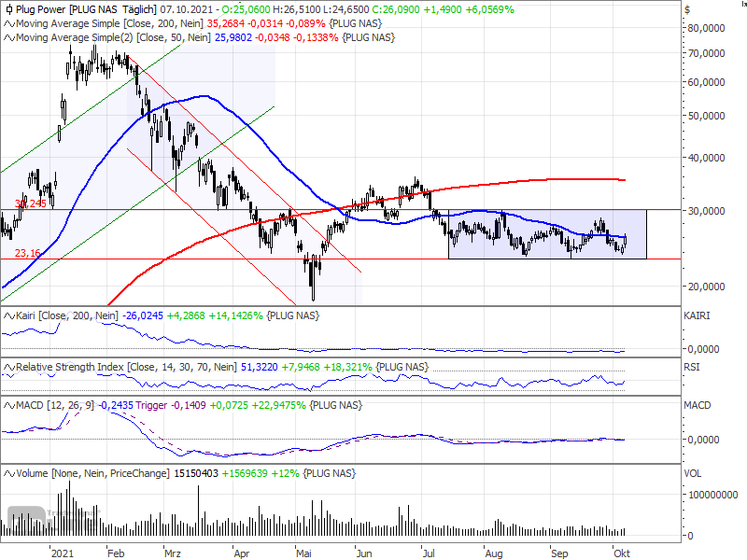Click the 80,0000 price axis label
This screenshot has height=560, width=747.
(706, 28)
